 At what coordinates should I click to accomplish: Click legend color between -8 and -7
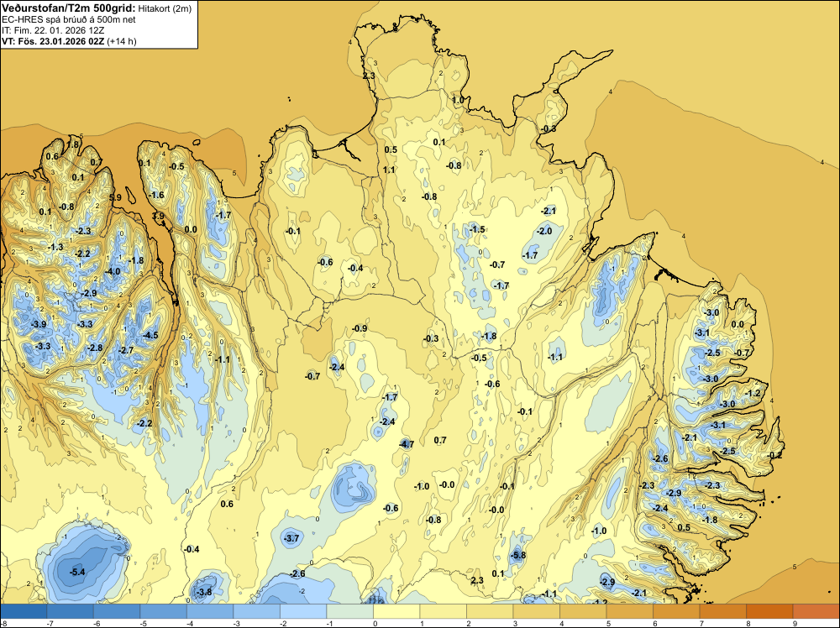(x=24, y=611)
